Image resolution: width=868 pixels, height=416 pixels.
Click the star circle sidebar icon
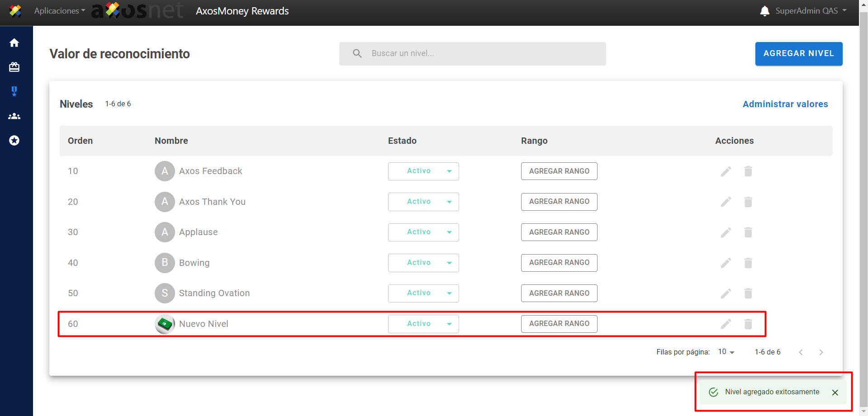[x=14, y=141]
